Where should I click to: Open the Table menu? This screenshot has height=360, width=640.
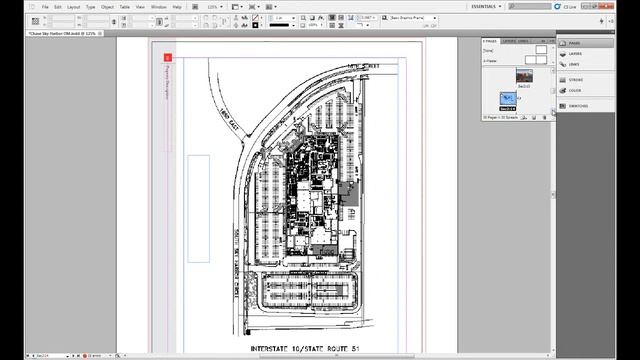pos(125,7)
